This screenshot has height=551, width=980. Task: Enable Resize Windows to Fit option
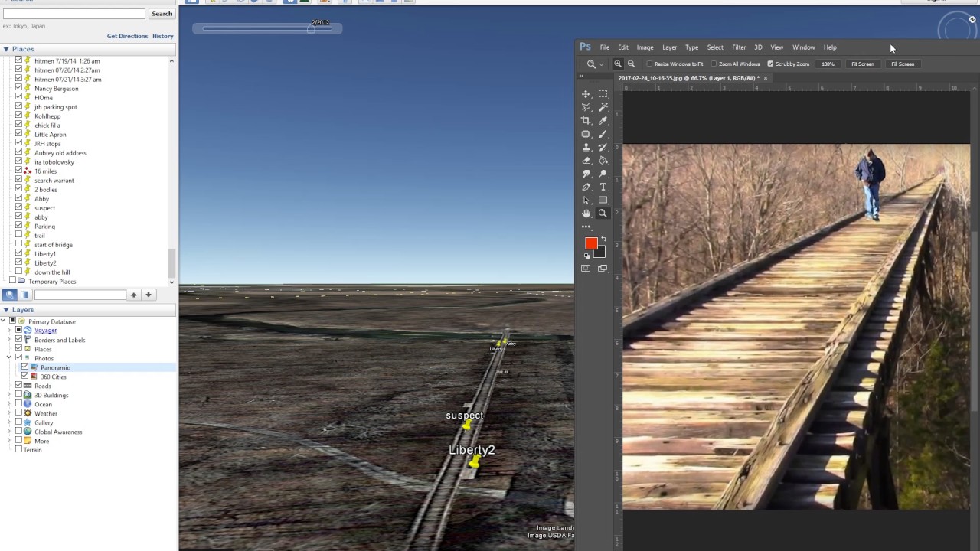click(649, 64)
